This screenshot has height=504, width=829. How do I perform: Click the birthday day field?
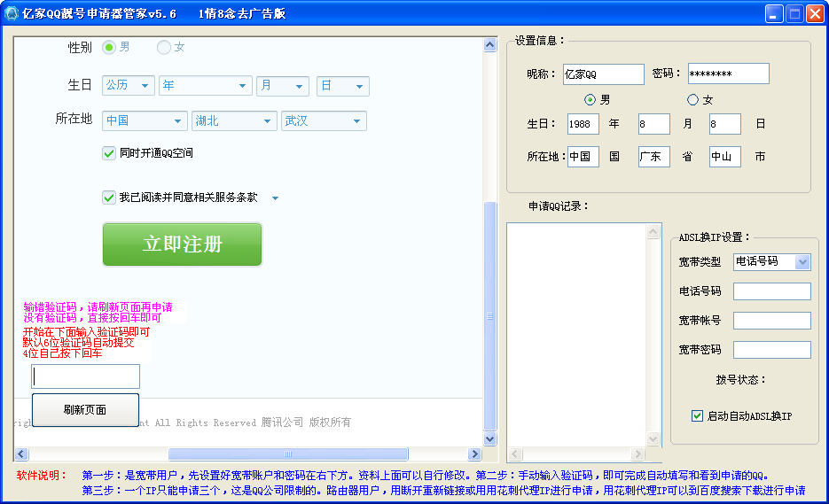point(725,124)
